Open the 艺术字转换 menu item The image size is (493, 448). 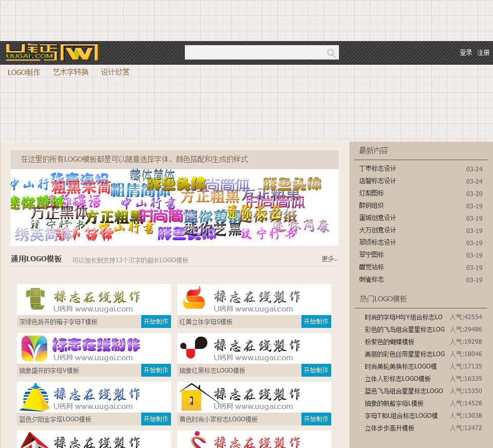(71, 72)
